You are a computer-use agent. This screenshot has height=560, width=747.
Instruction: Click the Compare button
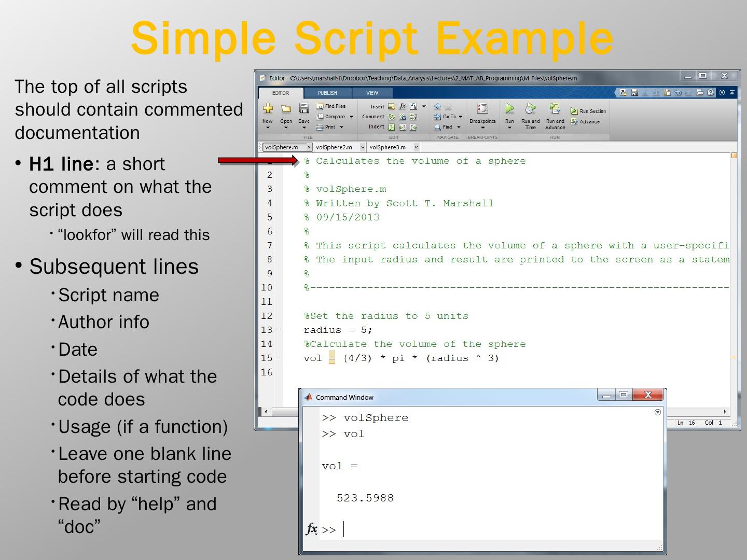(x=331, y=117)
